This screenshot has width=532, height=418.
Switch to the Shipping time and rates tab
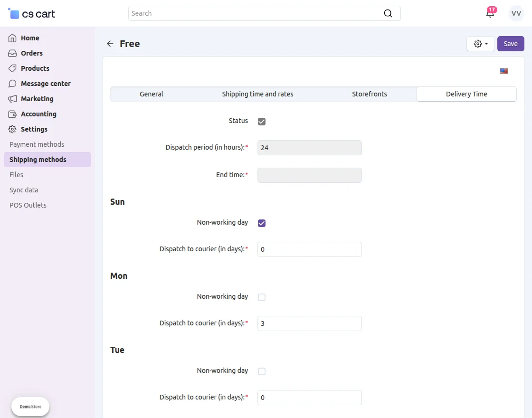(257, 94)
